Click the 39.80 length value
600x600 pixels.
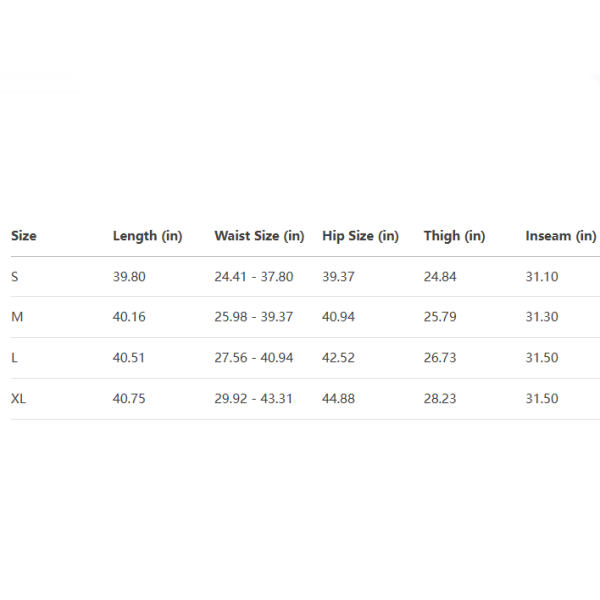tap(129, 277)
